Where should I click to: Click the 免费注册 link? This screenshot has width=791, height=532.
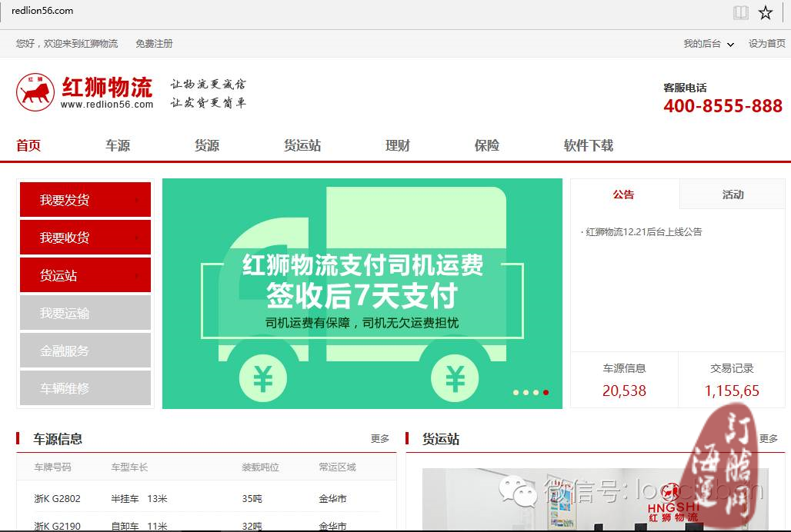[155, 44]
